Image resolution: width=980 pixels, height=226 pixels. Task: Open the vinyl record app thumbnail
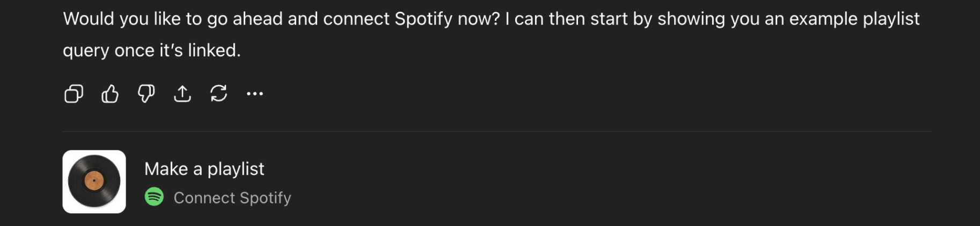pyautogui.click(x=94, y=182)
